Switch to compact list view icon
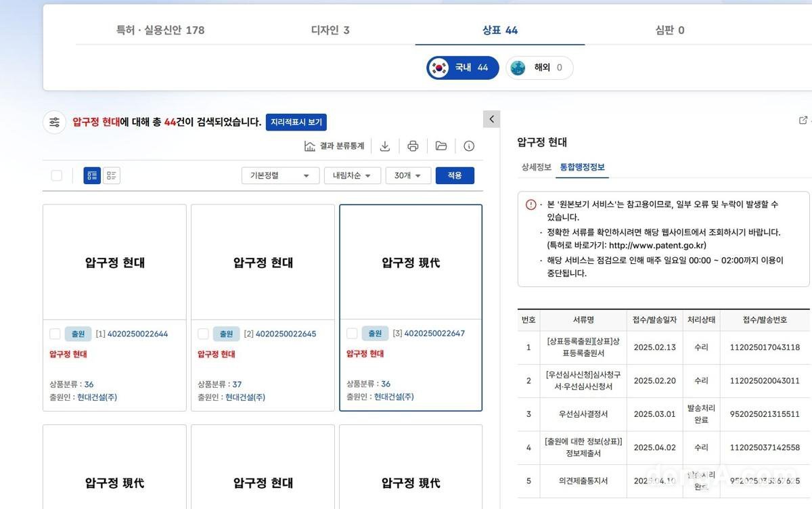812x509 pixels. 112,176
